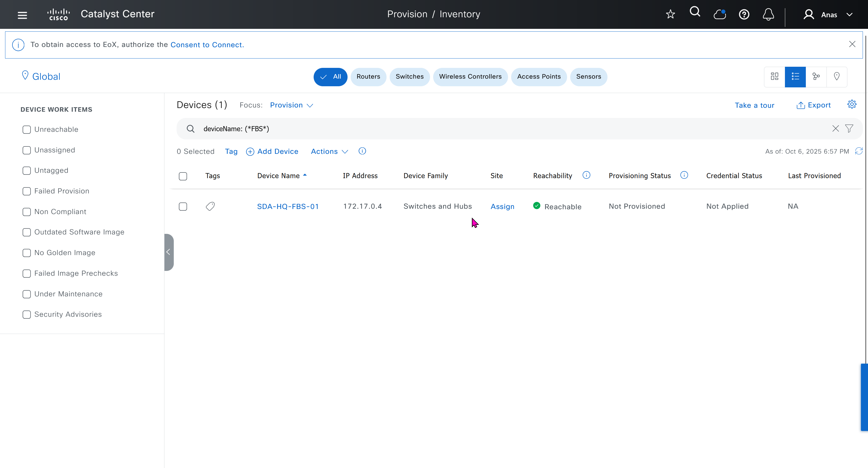Enable the Failed Provision checkbox

point(27,191)
